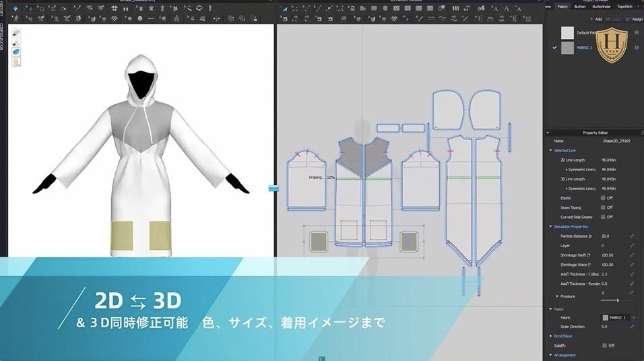Click the pencil icon beside Layer value
This screenshot has height=361, width=644.
tap(632, 246)
